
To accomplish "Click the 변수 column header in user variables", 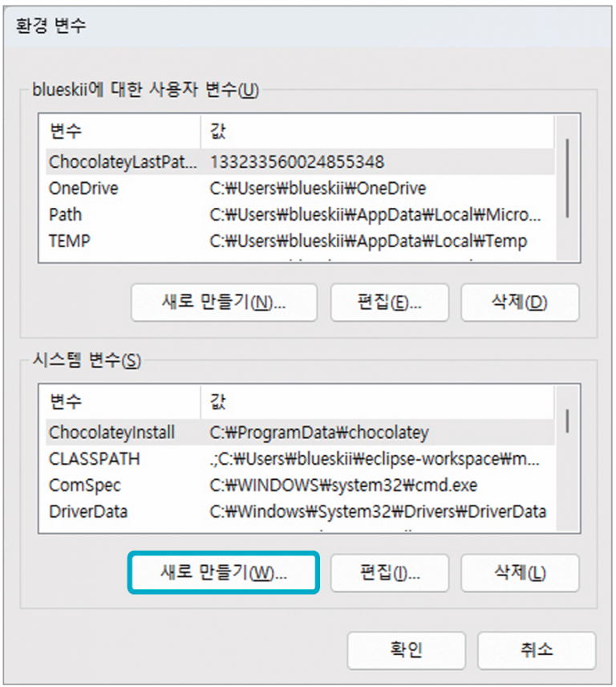I will tap(123, 131).
